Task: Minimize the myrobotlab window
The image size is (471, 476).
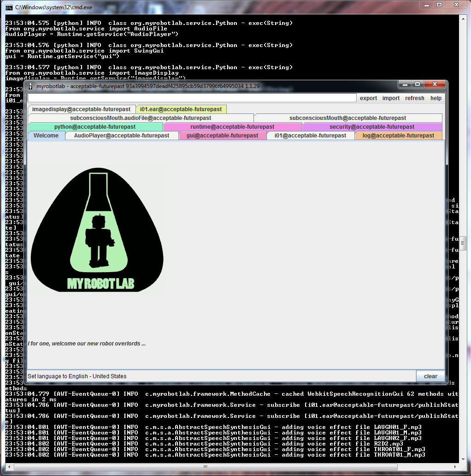Action: click(x=405, y=84)
